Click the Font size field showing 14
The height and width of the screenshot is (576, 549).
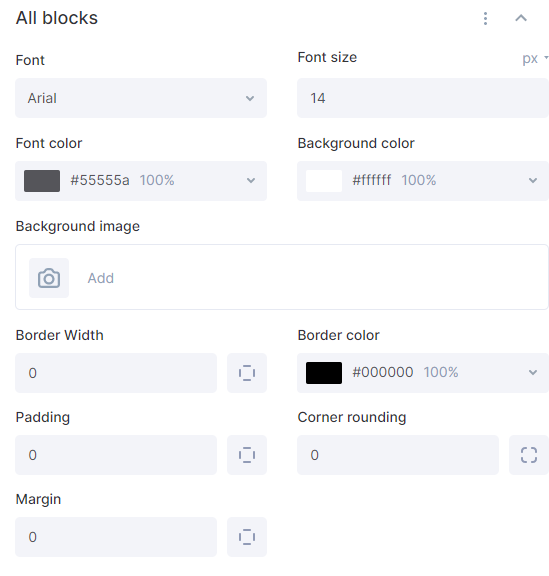[x=423, y=98]
